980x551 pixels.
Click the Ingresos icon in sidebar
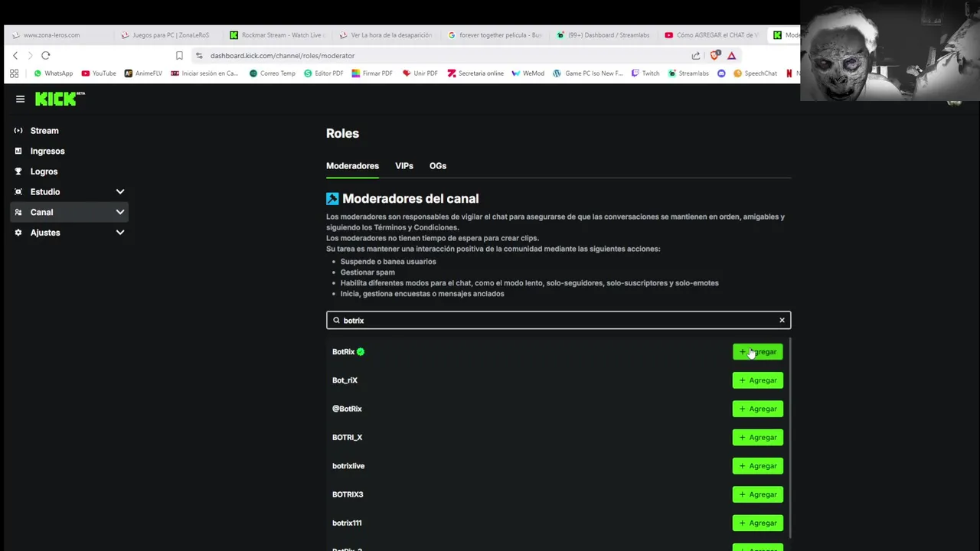(x=18, y=151)
